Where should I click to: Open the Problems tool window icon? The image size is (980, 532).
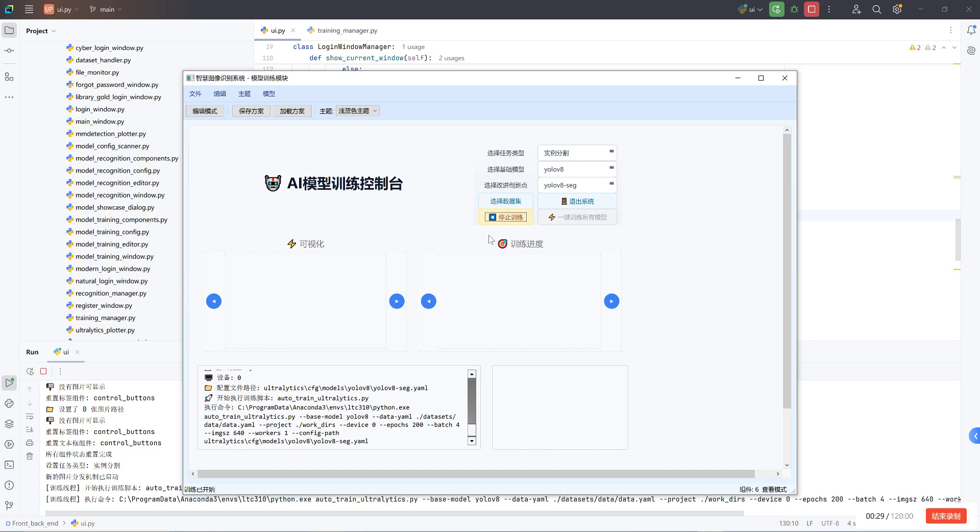tap(9, 485)
